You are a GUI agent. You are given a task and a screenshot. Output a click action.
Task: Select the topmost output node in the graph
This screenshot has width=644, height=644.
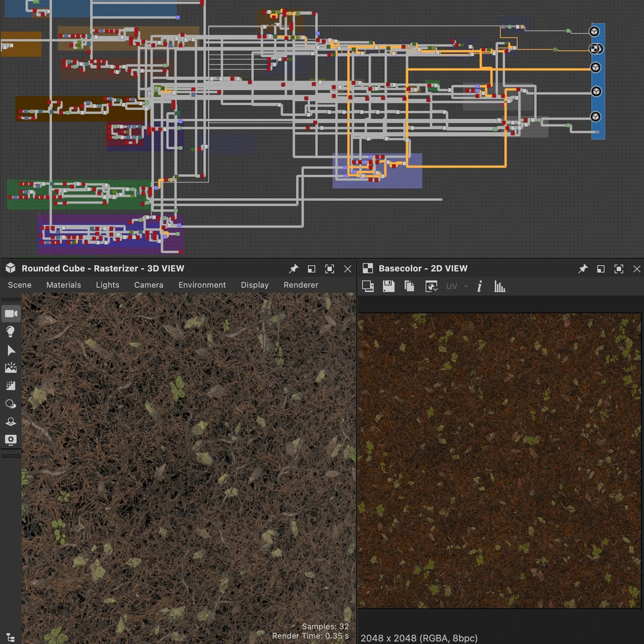[x=594, y=32]
